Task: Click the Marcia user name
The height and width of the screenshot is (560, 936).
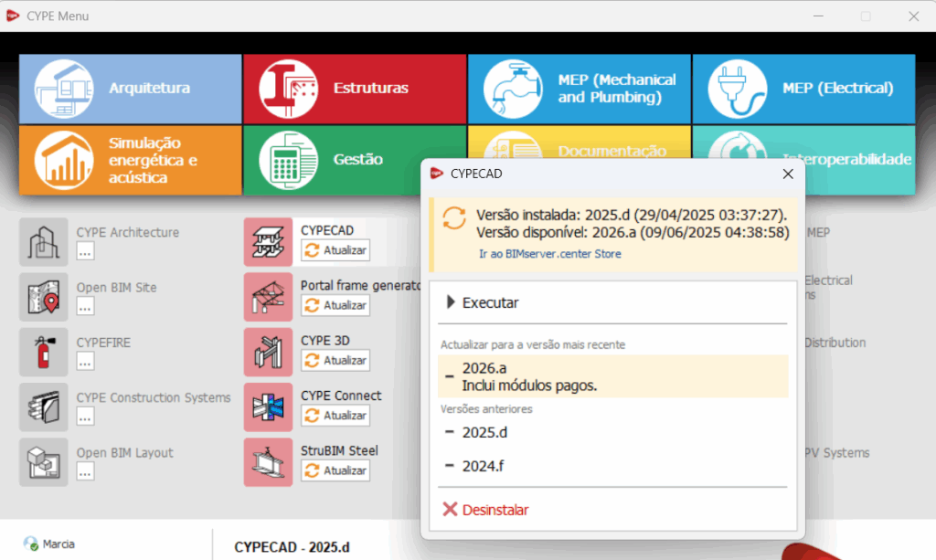Action: tap(58, 544)
